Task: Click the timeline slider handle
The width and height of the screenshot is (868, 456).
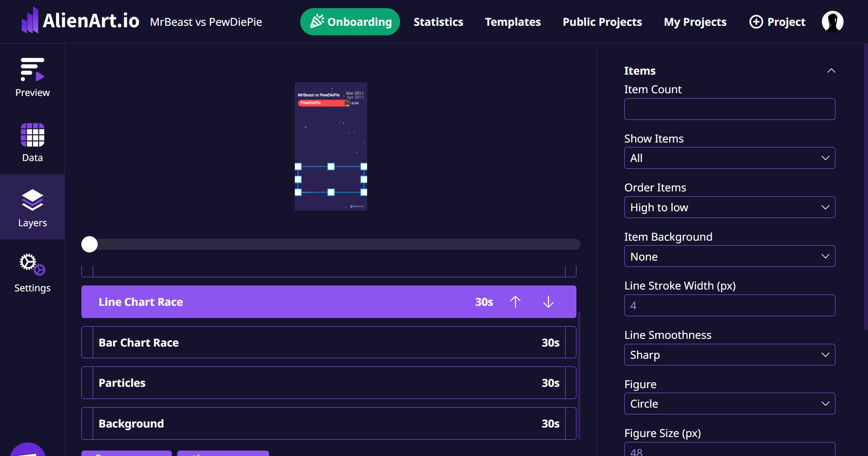Action: pyautogui.click(x=90, y=244)
